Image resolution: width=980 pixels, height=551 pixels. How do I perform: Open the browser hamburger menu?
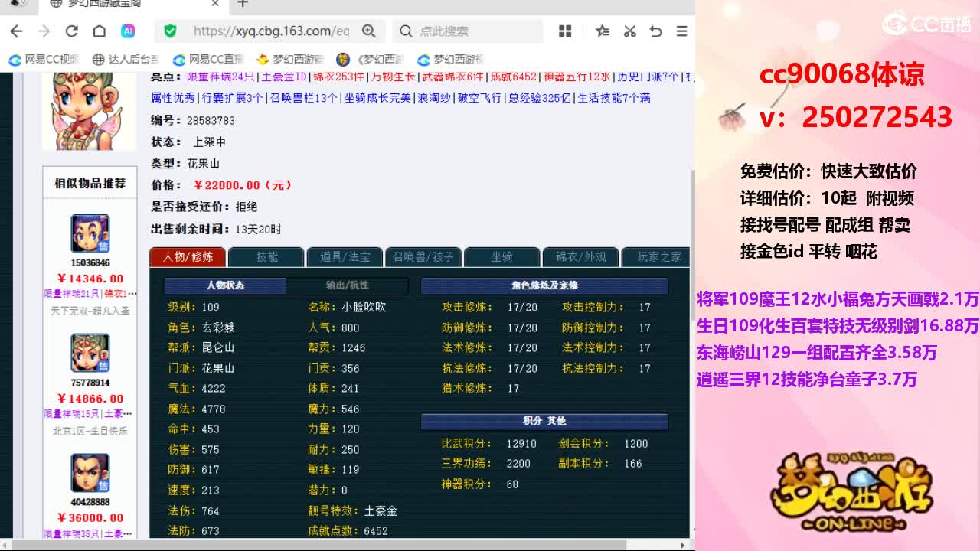pos(681,31)
